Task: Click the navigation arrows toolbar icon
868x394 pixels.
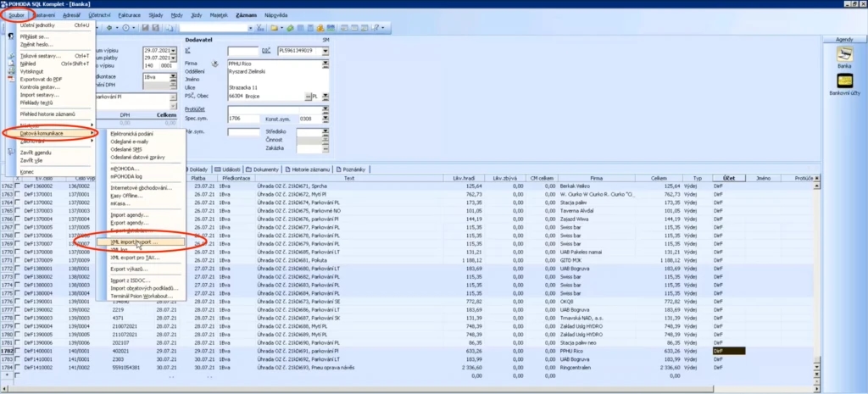Action: coord(109,28)
